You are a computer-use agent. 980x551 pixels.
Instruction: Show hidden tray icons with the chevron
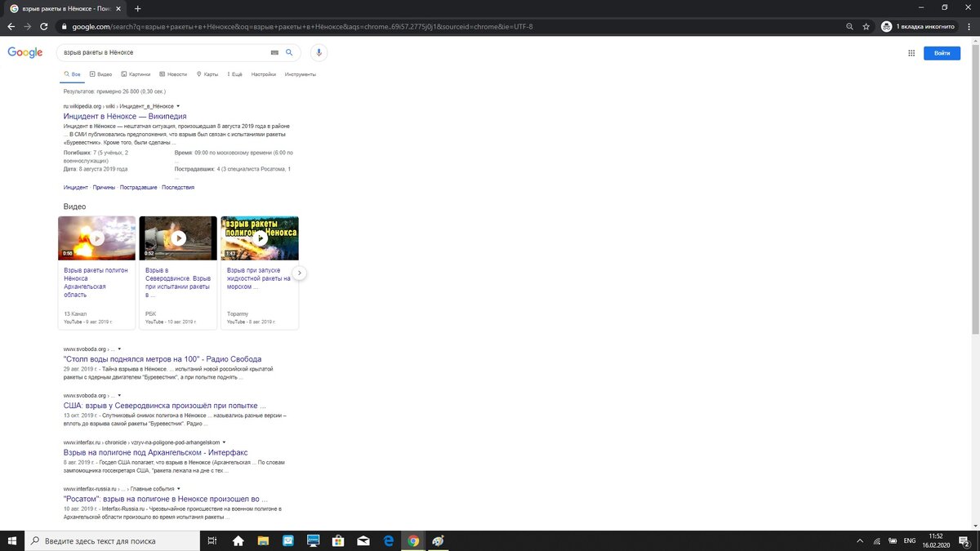(x=860, y=540)
